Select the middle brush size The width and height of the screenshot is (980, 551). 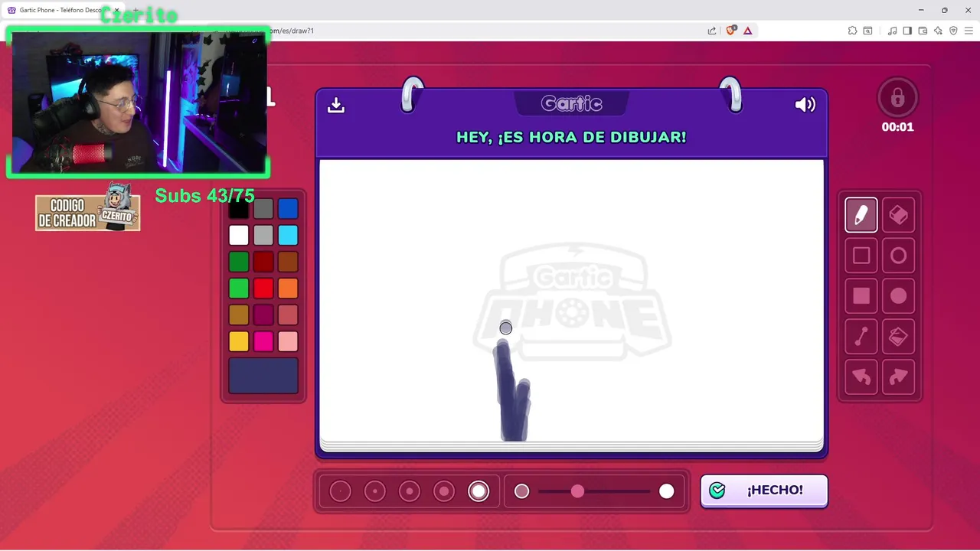(x=410, y=491)
